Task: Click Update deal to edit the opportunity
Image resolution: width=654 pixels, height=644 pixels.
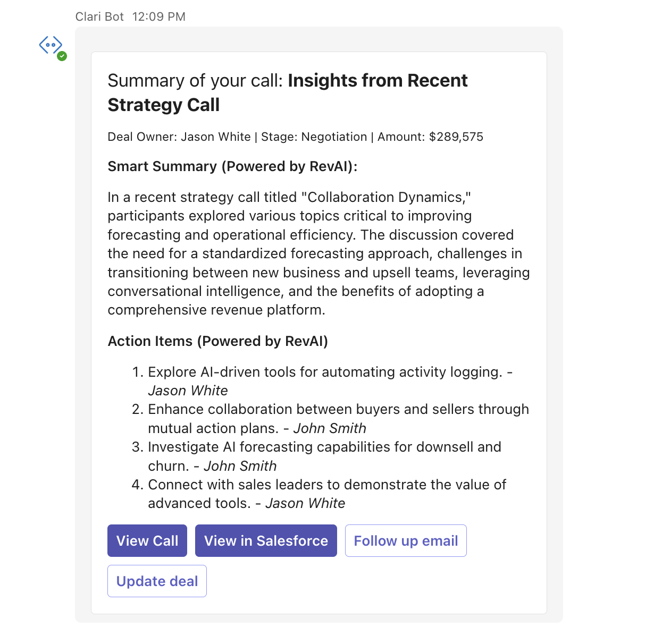Action: (156, 581)
